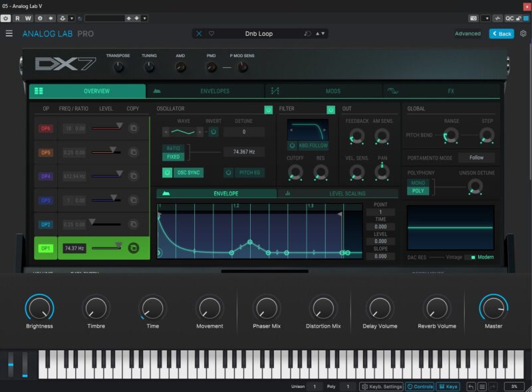Image resolution: width=532 pixels, height=392 pixels.
Task: Click the 74.367 Hz frequency field
Action: [244, 152]
